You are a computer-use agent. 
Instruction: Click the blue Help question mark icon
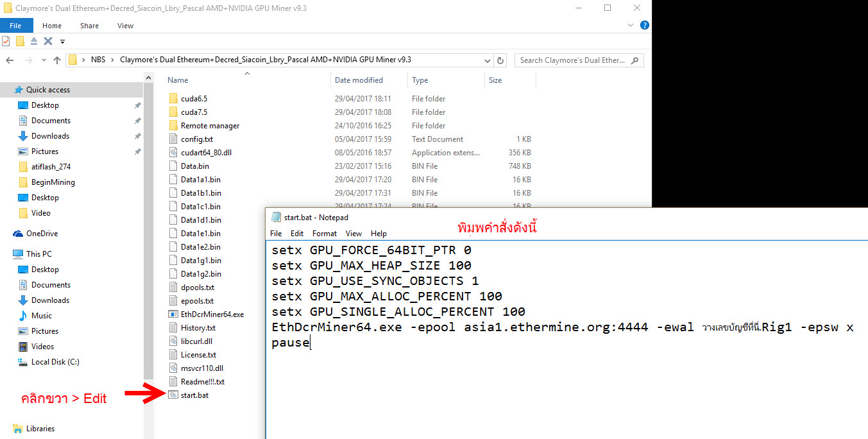(x=644, y=26)
